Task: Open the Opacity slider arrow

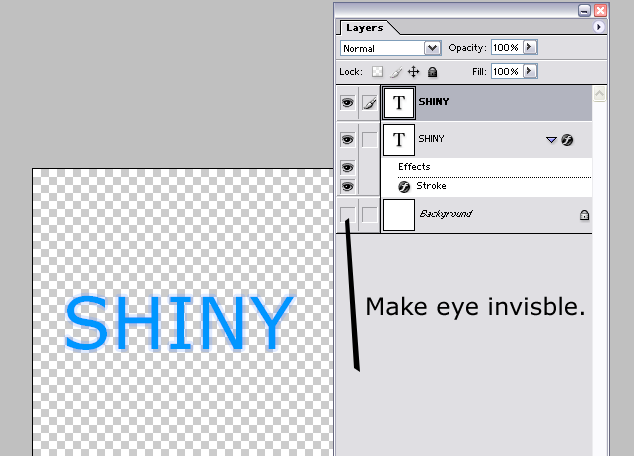Action: 530,47
